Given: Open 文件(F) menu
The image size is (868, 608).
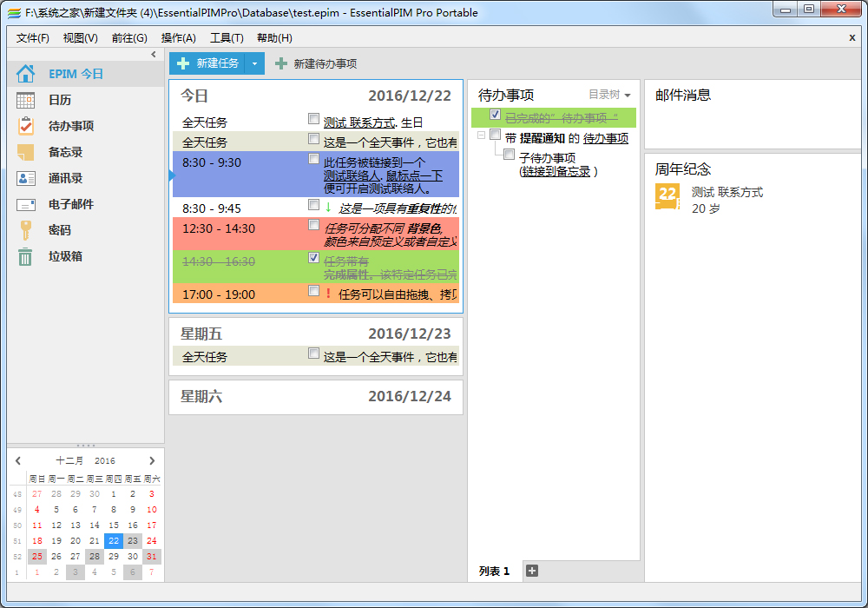Looking at the screenshot, I should pyautogui.click(x=33, y=37).
